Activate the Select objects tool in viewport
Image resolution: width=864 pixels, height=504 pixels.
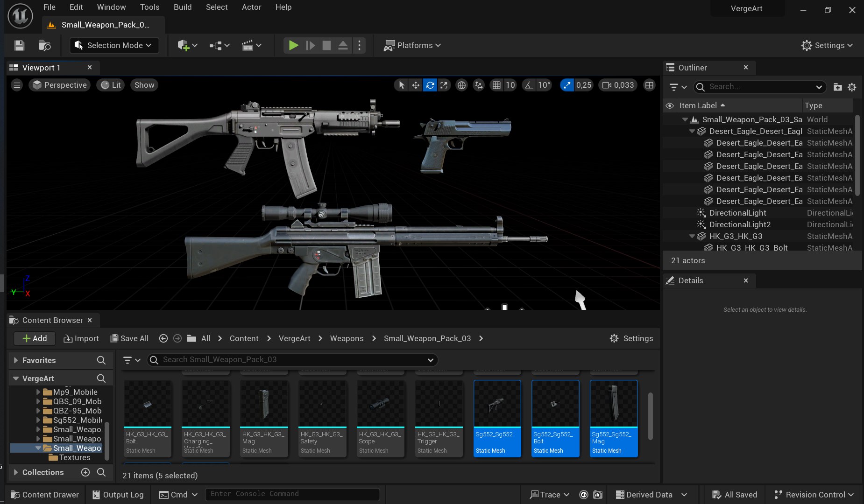tap(401, 85)
